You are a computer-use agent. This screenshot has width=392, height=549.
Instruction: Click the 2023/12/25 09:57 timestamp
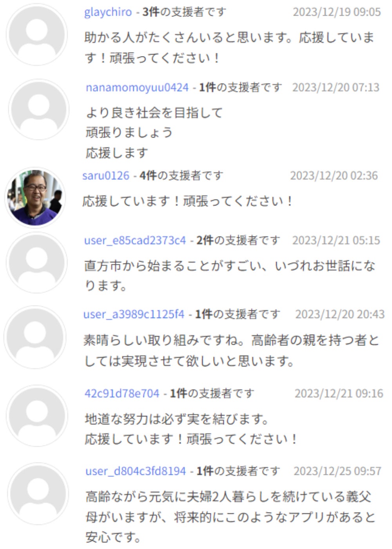coord(338,471)
